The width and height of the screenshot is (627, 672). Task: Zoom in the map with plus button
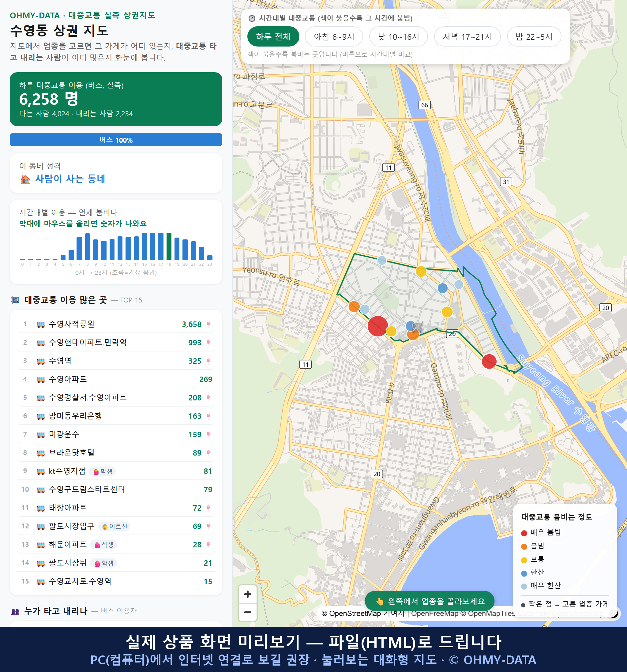tap(247, 594)
